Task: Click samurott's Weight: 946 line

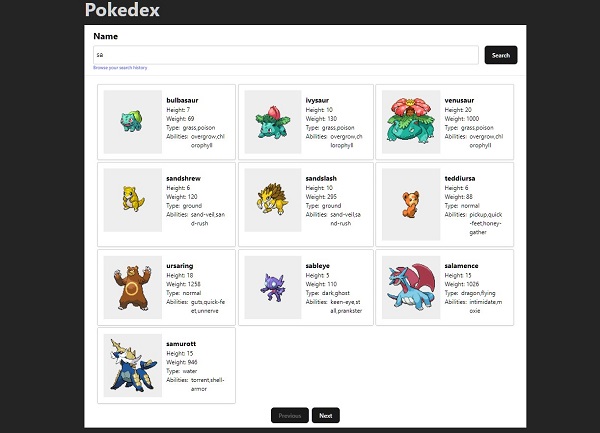Action: click(182, 362)
